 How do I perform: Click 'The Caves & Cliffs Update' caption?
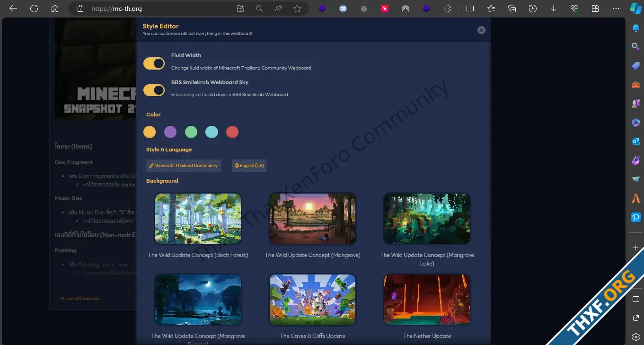click(312, 336)
